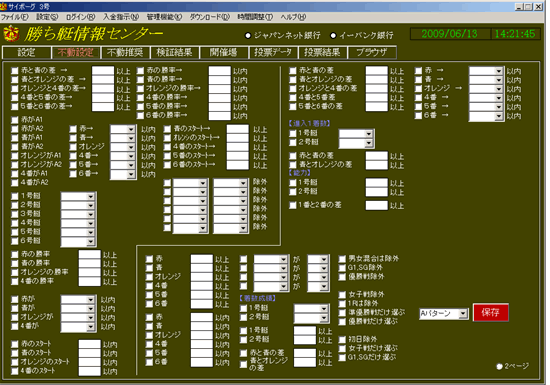This screenshot has height=385, width=550.
Task: Check the 6番の勝率→ checkbox
Action: 141,115
